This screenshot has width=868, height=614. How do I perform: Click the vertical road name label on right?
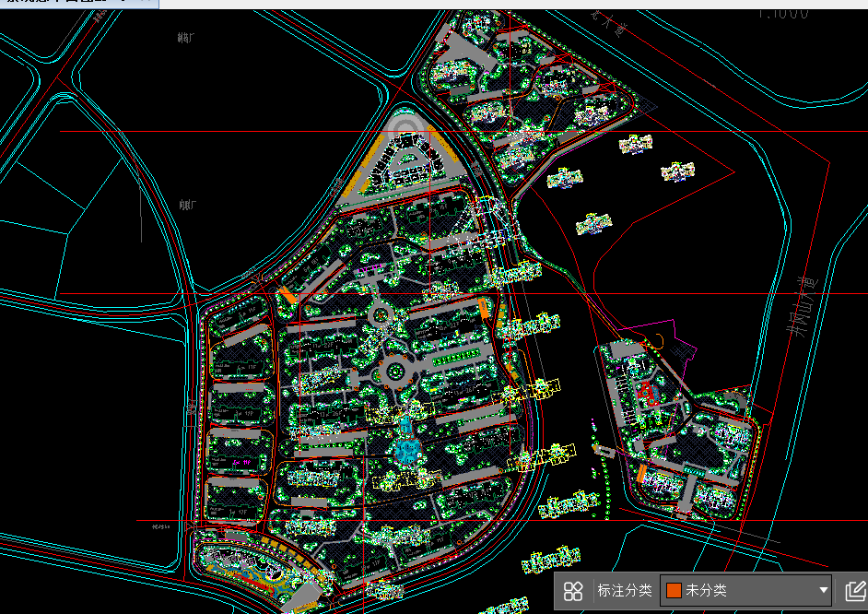799,309
